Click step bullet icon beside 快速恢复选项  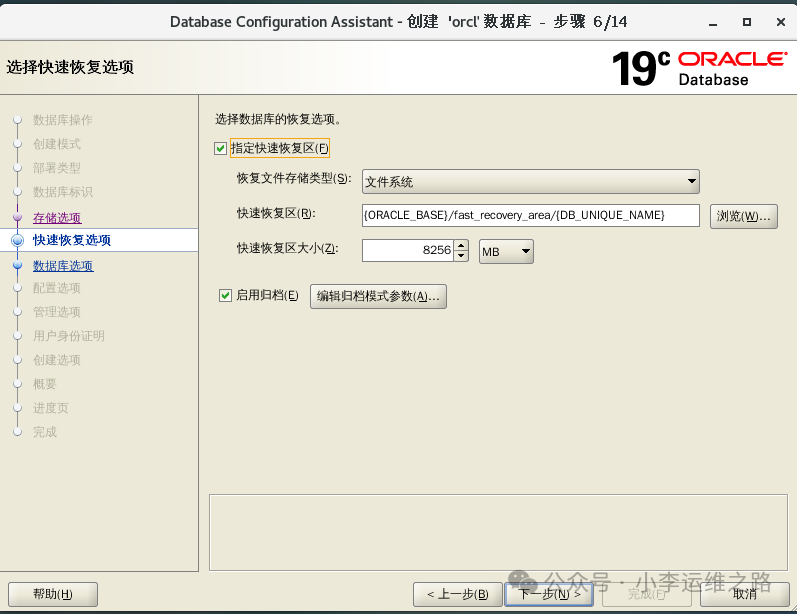point(17,240)
